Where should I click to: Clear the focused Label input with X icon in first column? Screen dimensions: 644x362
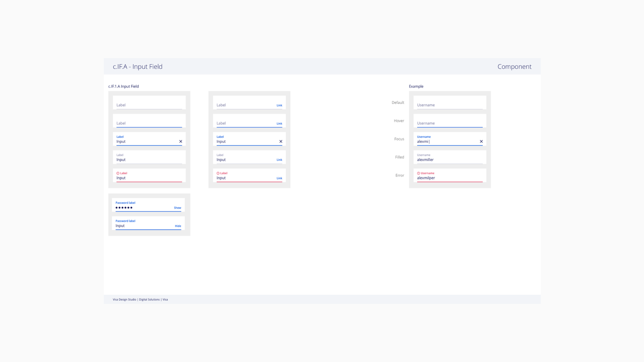(181, 141)
